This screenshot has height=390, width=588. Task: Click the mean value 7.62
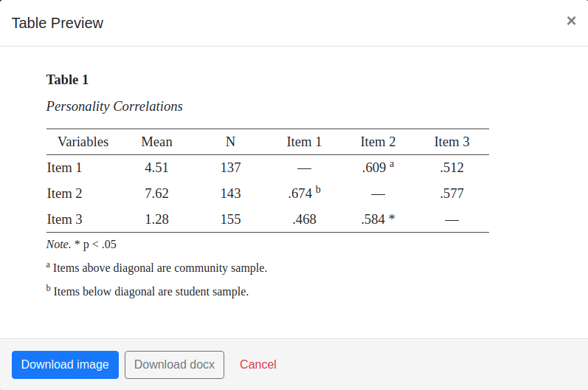point(156,194)
